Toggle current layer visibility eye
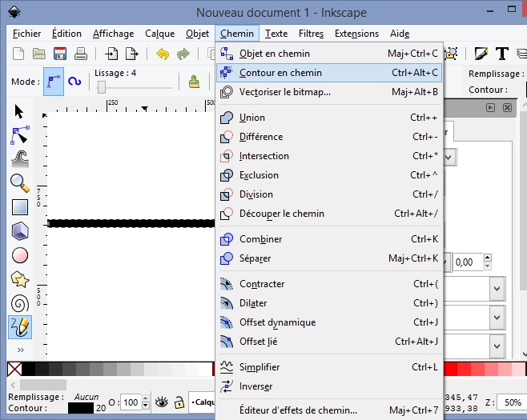This screenshot has height=420, width=527. click(161, 402)
